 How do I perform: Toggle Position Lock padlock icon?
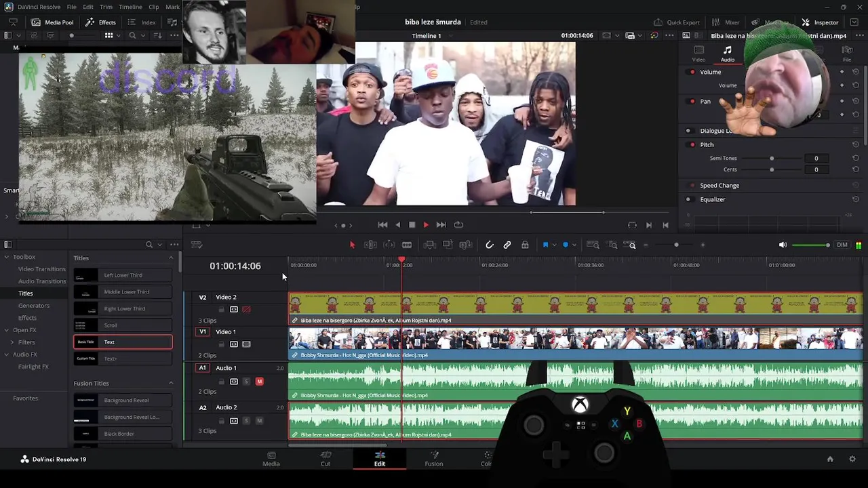point(525,245)
